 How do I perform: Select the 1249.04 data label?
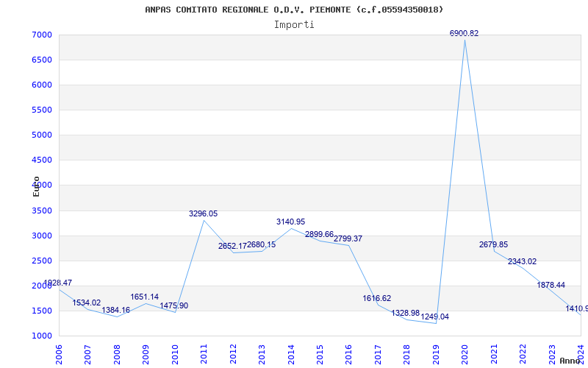435,317
